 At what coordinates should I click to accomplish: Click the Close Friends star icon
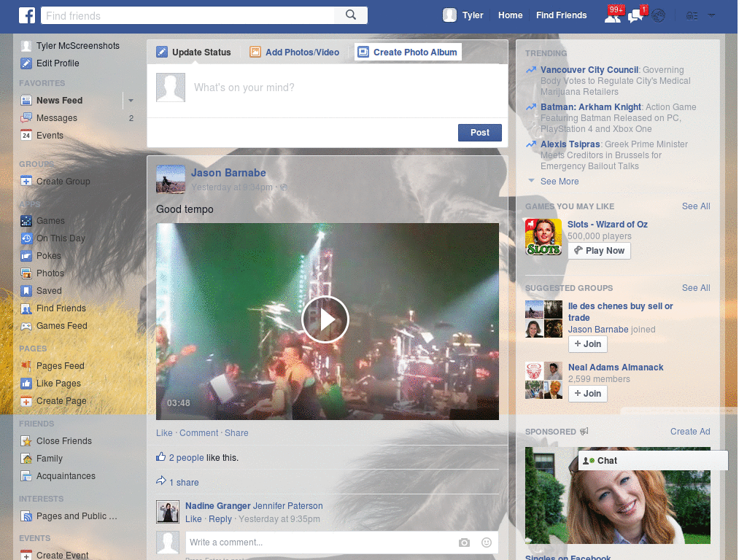(26, 441)
